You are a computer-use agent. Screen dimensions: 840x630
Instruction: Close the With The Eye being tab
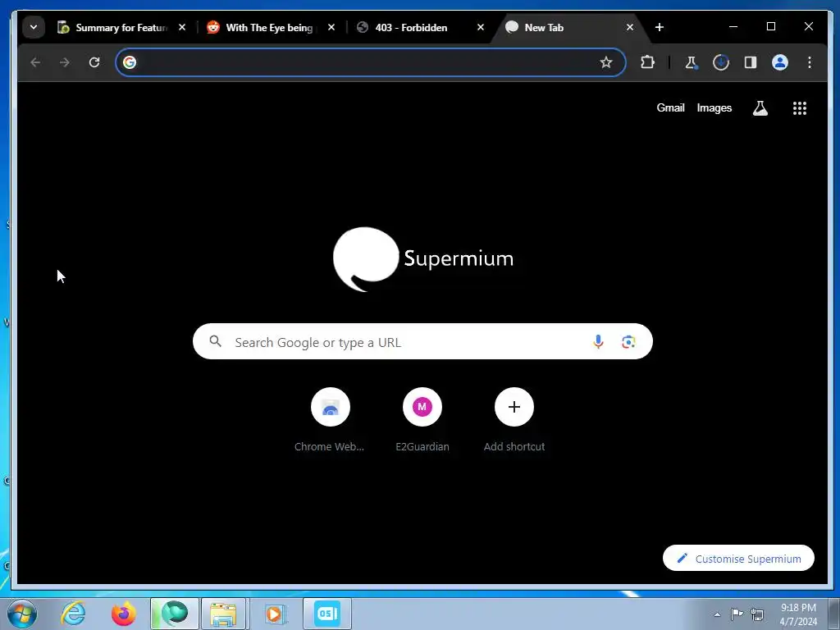click(331, 27)
